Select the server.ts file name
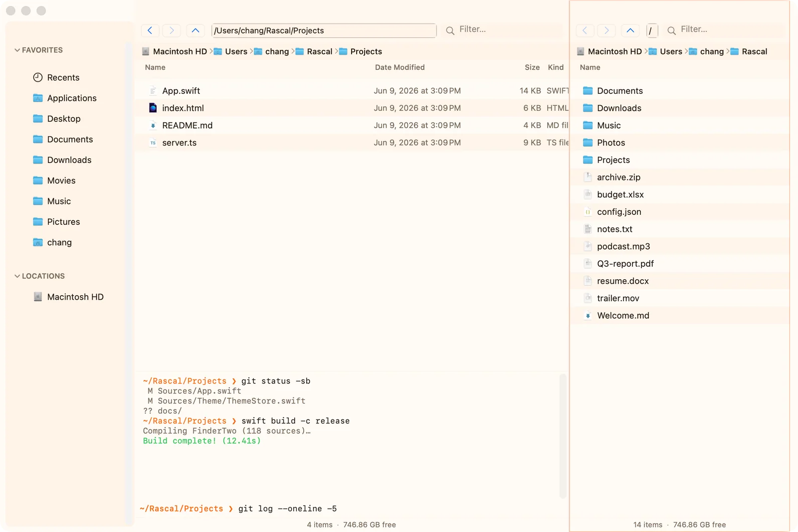798x532 pixels. click(x=180, y=143)
